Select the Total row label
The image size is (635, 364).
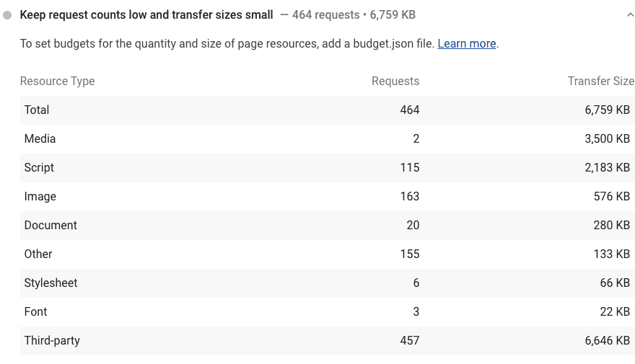(x=37, y=110)
